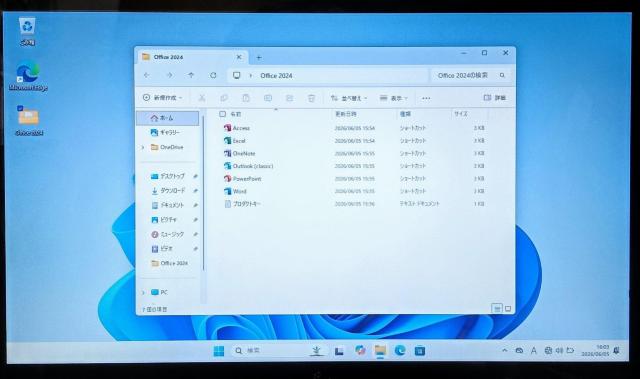
Task: Expand the OneDrive tree node
Action: [143, 147]
